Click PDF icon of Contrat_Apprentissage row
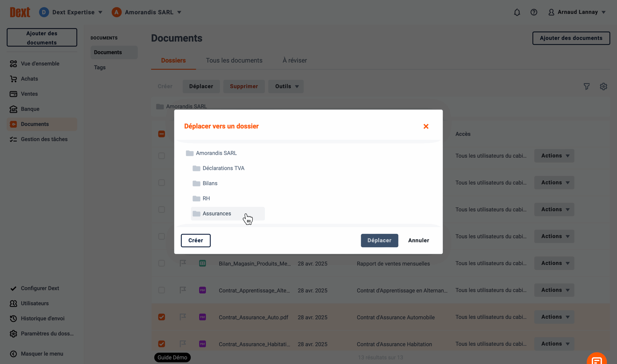The image size is (617, 364). 202,290
